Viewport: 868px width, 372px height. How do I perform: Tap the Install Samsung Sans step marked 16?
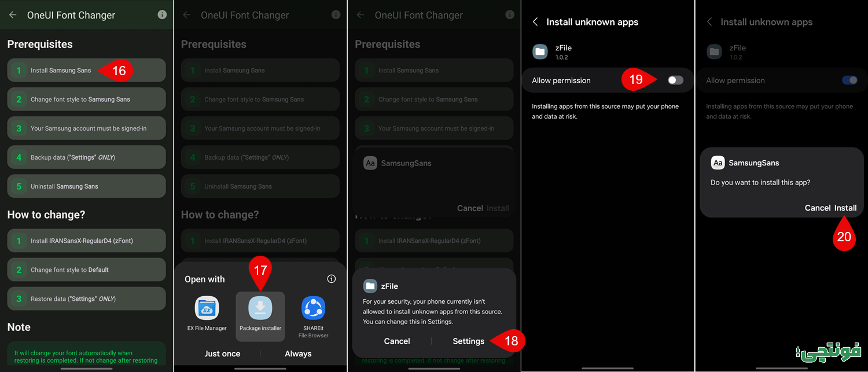pyautogui.click(x=87, y=70)
